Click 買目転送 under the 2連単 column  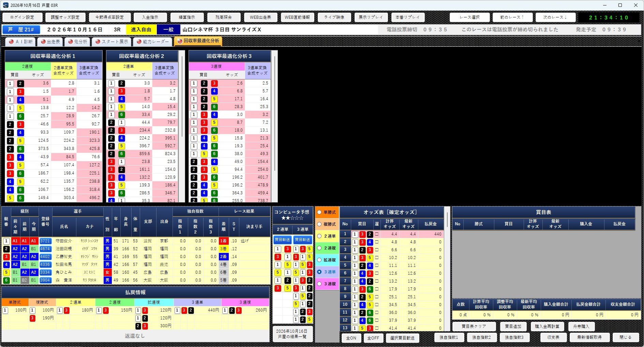coord(282,240)
